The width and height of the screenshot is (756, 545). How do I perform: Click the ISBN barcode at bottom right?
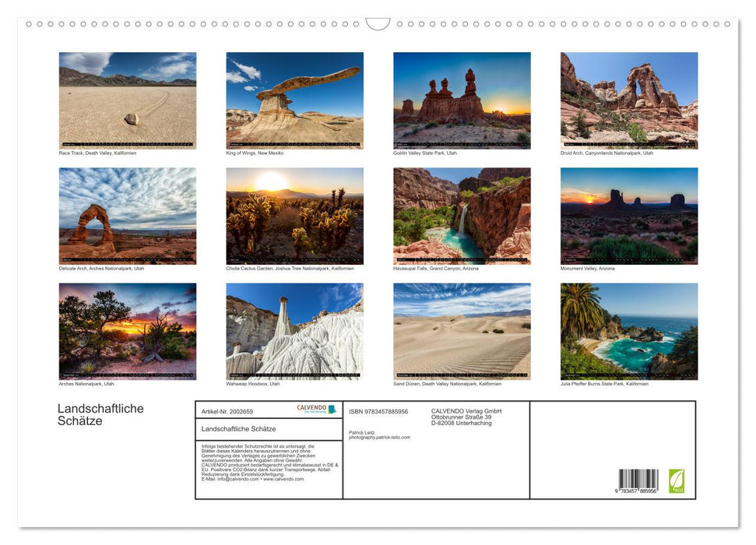(638, 481)
